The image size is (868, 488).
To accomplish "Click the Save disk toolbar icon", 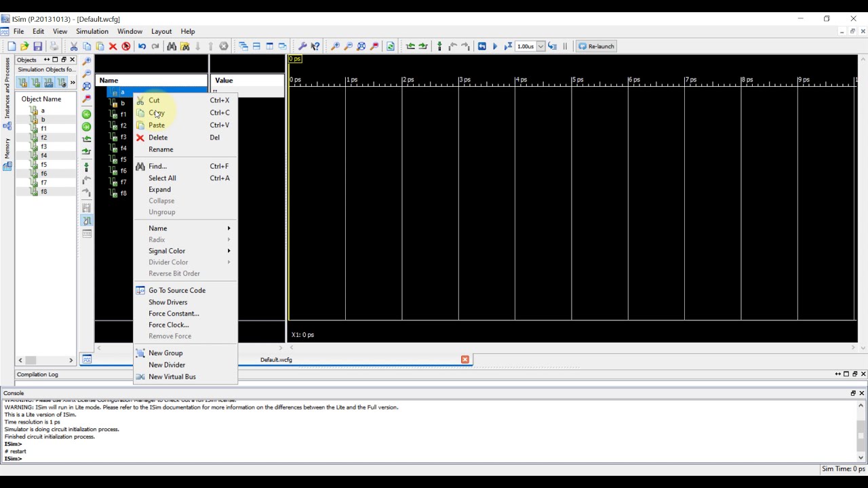I will click(38, 46).
